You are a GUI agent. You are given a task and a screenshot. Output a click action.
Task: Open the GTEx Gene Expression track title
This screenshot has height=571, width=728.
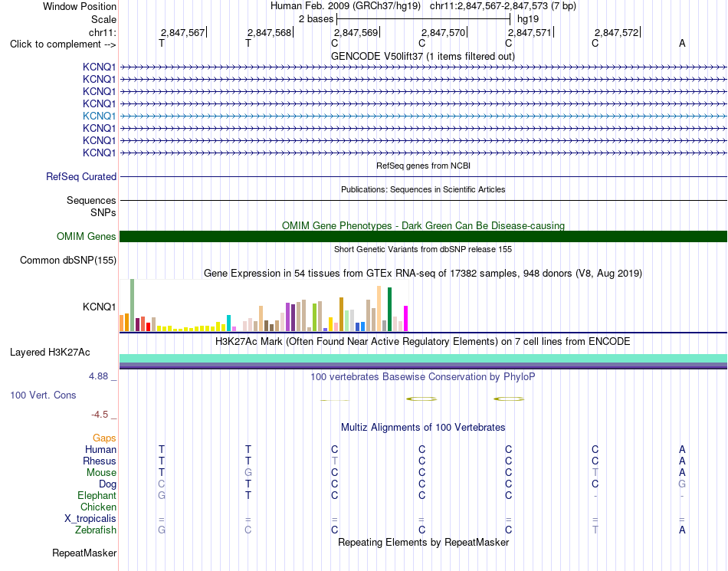[x=423, y=274]
